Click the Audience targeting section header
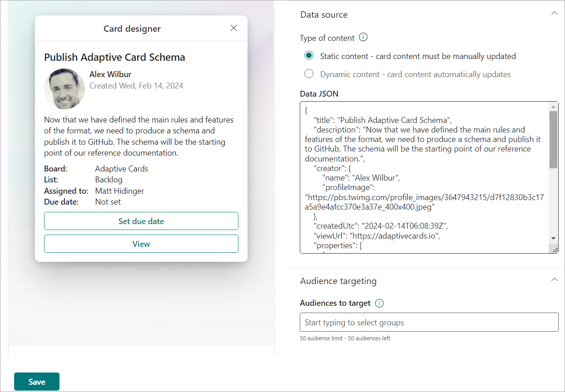Screen dimensions: 565x392 point(338,281)
